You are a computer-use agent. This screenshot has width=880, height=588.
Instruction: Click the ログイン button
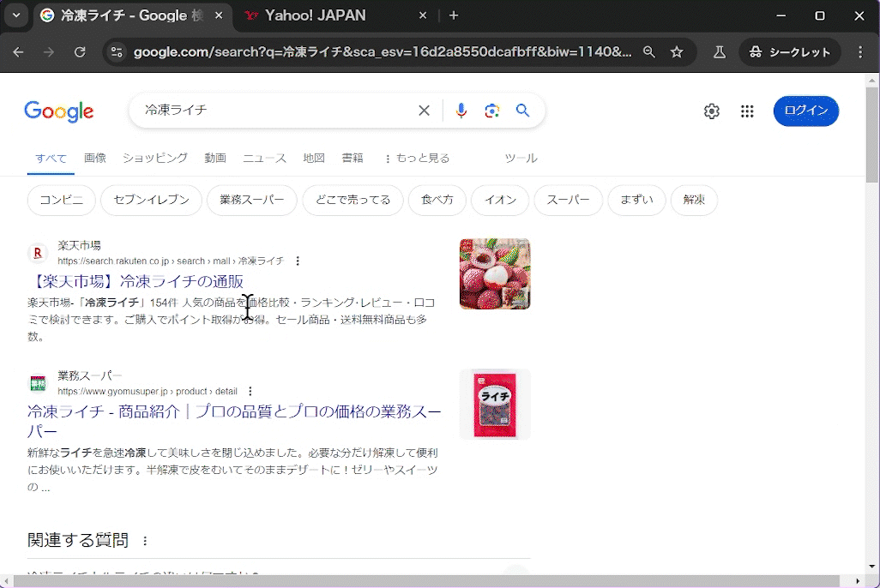[806, 111]
